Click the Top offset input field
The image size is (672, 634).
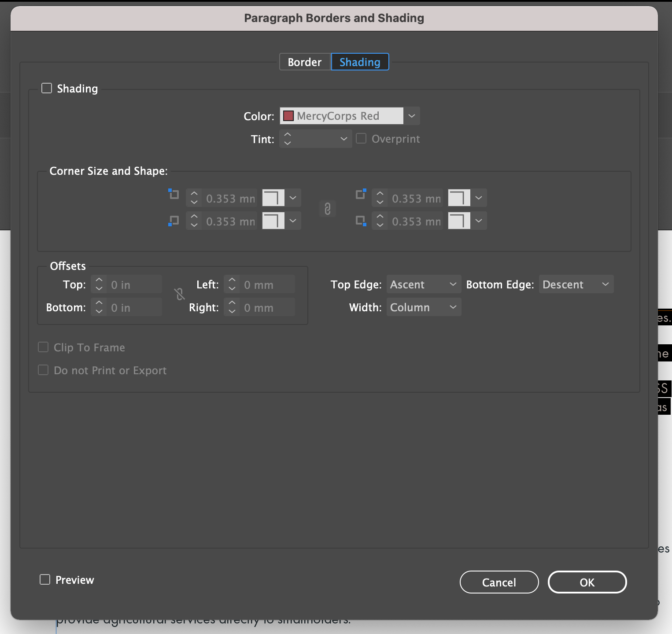tap(134, 284)
